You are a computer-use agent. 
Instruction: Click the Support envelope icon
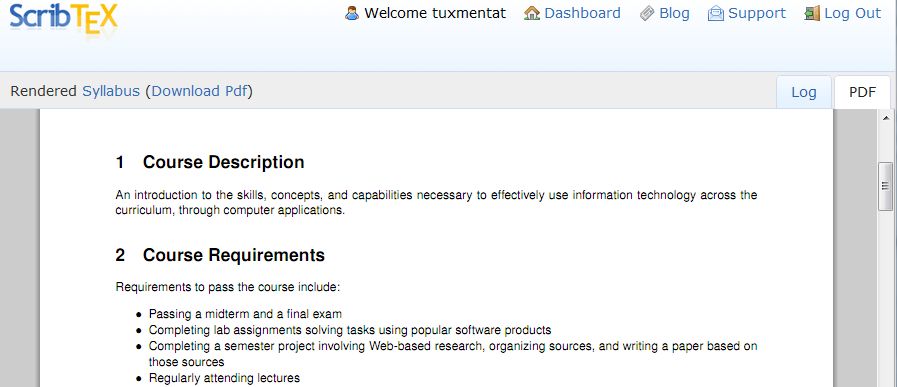click(716, 13)
